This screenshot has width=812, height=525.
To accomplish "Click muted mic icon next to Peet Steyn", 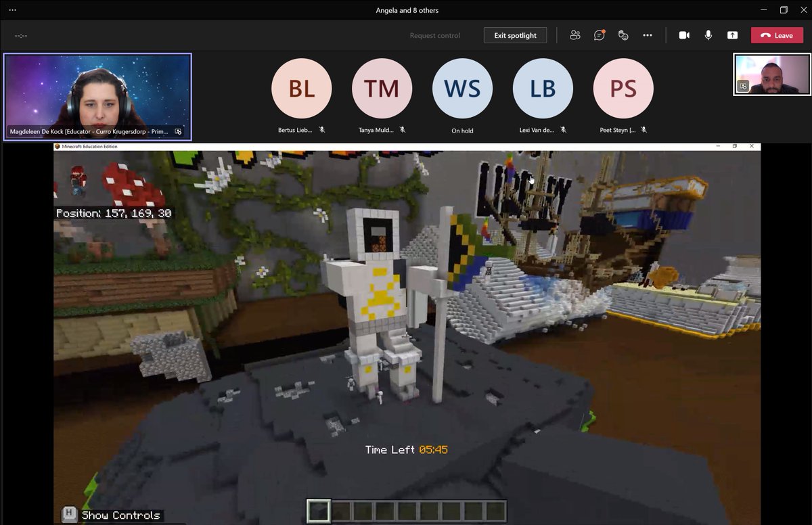I will click(x=644, y=129).
